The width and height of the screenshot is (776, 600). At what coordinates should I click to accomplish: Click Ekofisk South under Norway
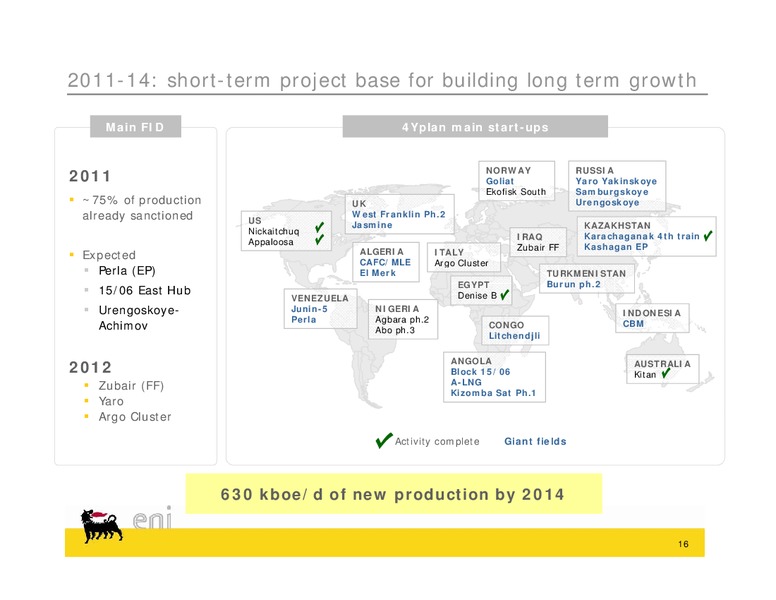tap(516, 192)
